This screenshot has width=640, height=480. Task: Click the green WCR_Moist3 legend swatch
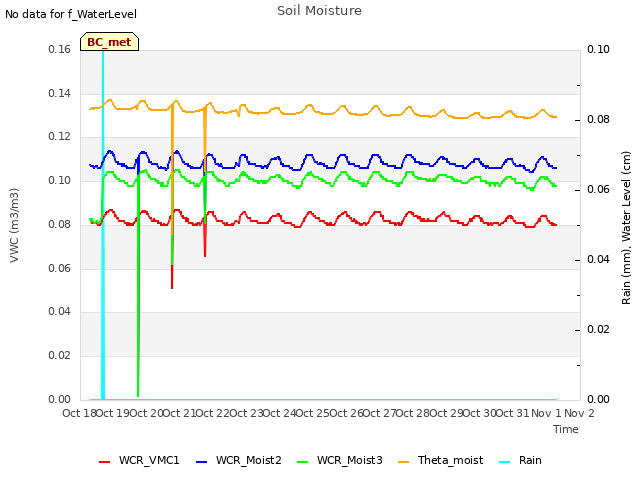coord(302,462)
